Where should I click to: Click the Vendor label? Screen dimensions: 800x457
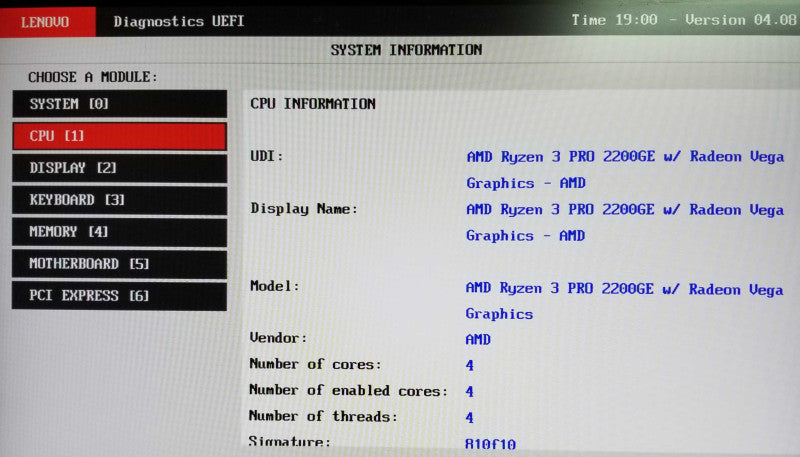(x=278, y=338)
